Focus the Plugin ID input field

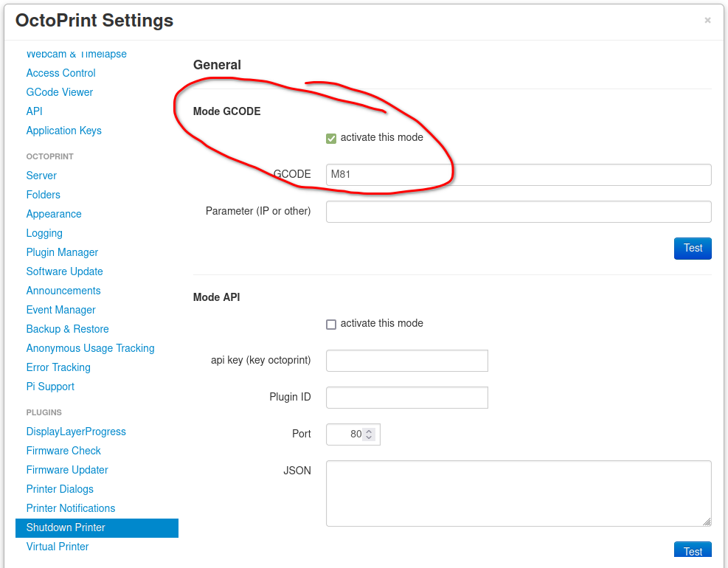tap(406, 398)
